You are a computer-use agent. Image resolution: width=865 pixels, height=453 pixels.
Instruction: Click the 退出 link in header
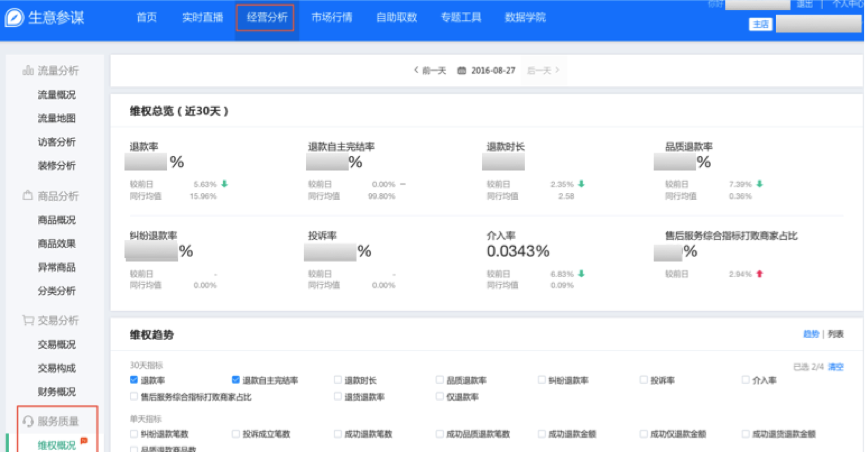coord(804,4)
